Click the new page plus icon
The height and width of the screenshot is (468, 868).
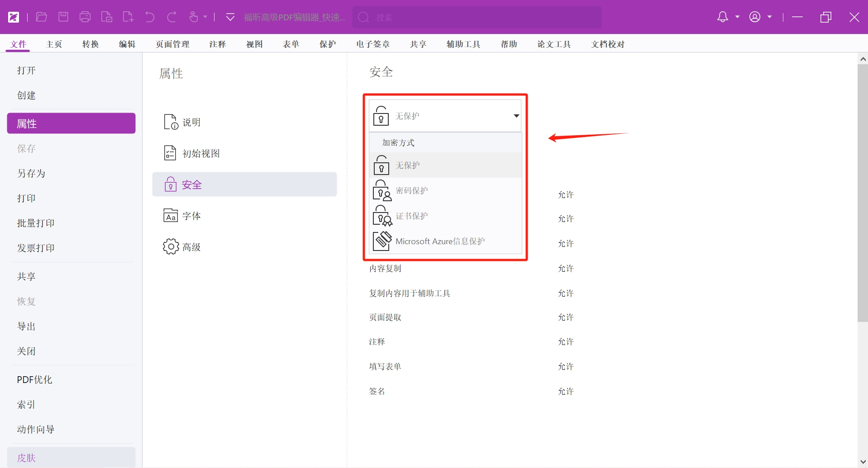(x=128, y=17)
